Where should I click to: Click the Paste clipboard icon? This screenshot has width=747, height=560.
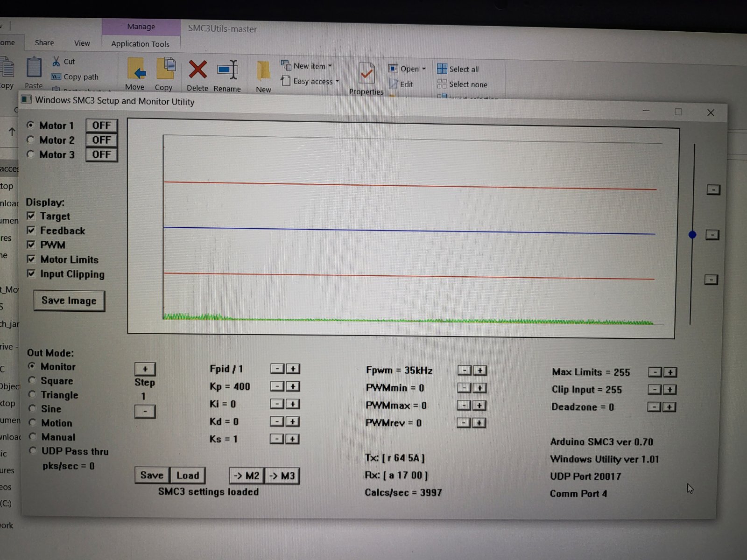34,68
